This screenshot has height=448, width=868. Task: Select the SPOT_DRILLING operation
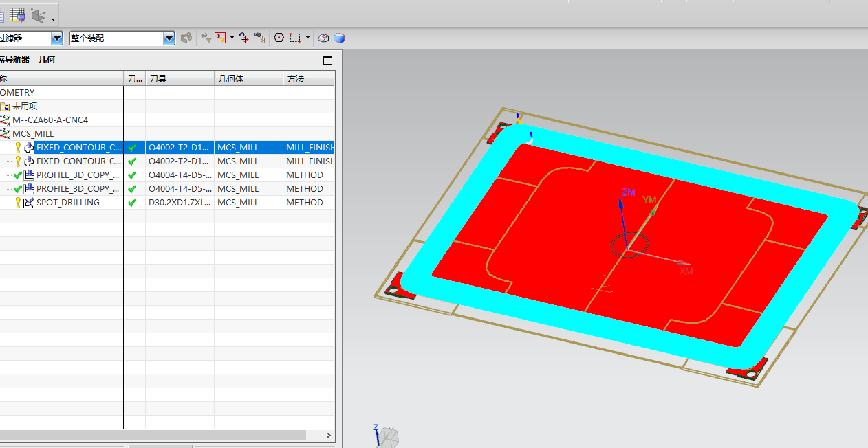[67, 202]
